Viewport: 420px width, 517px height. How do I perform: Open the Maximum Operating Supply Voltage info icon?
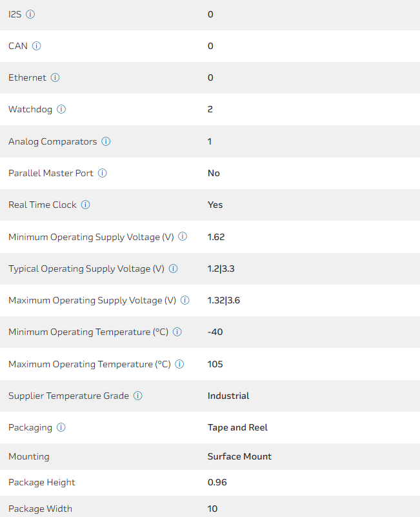pyautogui.click(x=185, y=300)
